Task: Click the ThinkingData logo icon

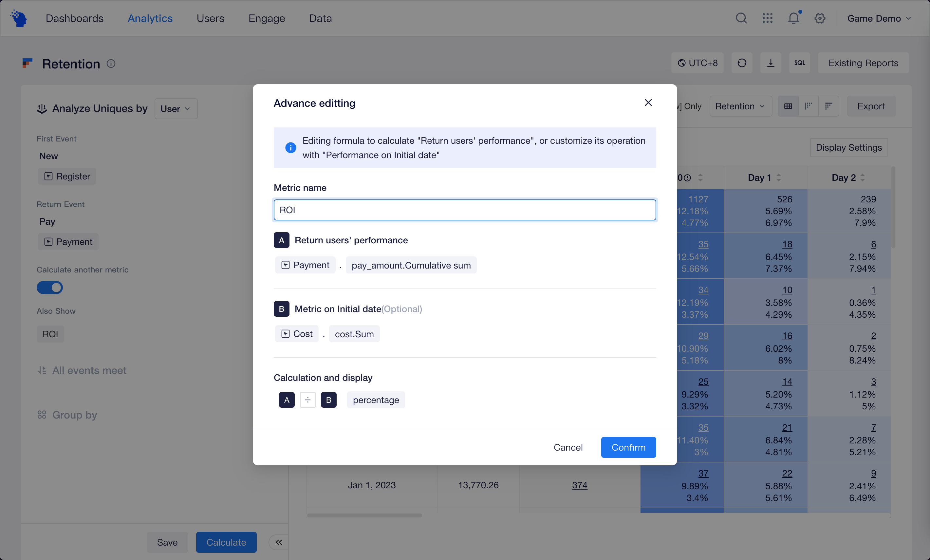Action: (x=19, y=18)
